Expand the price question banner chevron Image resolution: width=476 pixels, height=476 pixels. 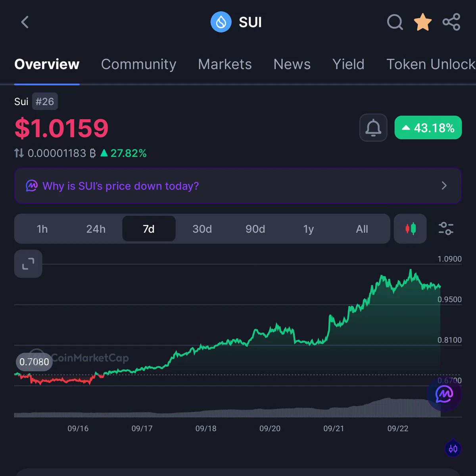[444, 186]
